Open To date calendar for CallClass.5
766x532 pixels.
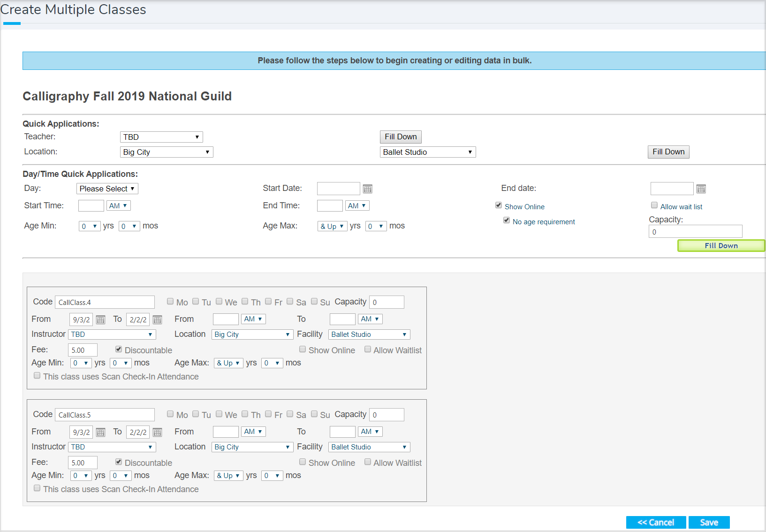(x=157, y=433)
